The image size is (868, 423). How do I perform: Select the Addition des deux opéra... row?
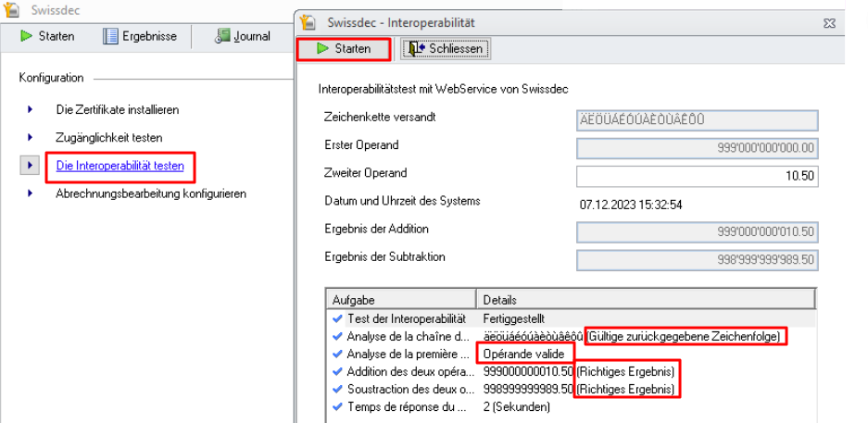[x=572, y=371]
